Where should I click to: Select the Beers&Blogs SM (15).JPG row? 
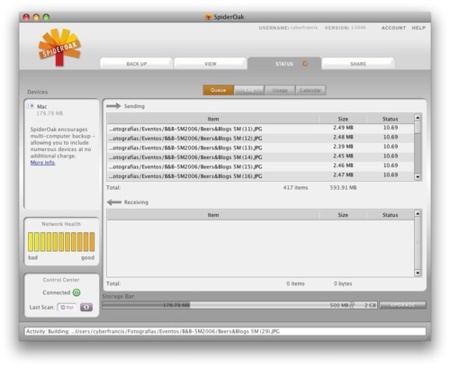pyautogui.click(x=260, y=166)
